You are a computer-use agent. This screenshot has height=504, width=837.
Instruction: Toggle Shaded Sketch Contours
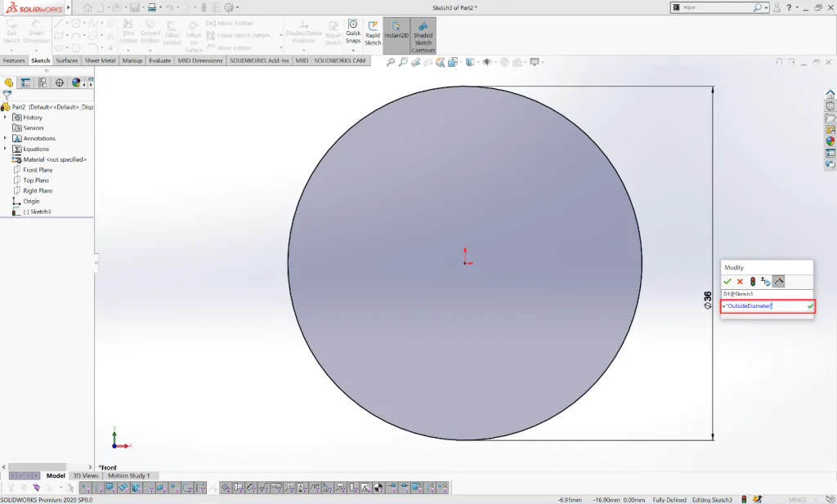point(423,36)
